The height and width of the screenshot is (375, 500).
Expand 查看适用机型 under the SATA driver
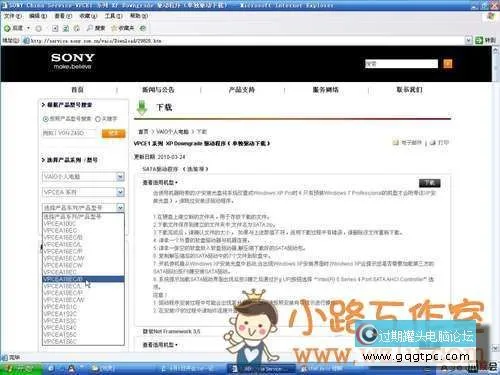pyautogui.click(x=160, y=183)
